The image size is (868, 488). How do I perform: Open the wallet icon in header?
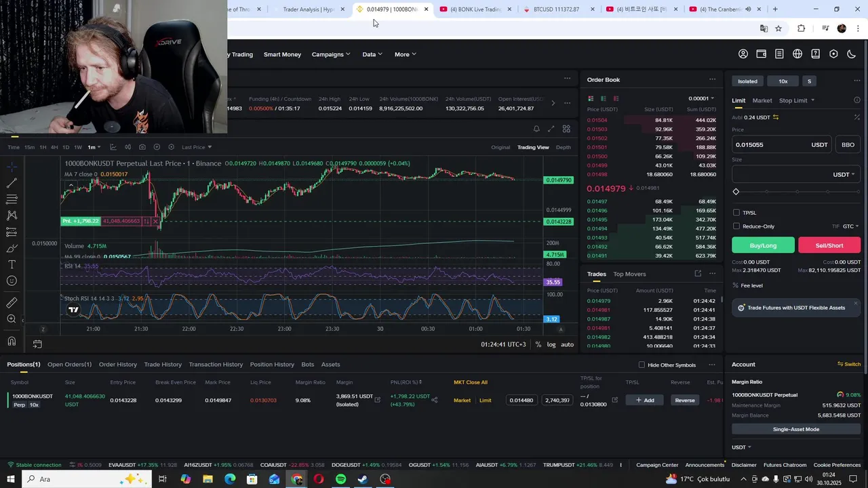pyautogui.click(x=762, y=54)
